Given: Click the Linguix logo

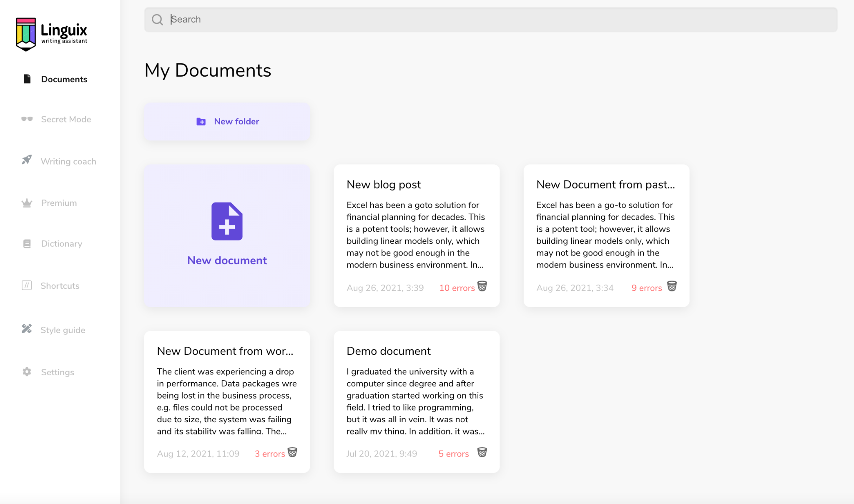Looking at the screenshot, I should (x=51, y=34).
